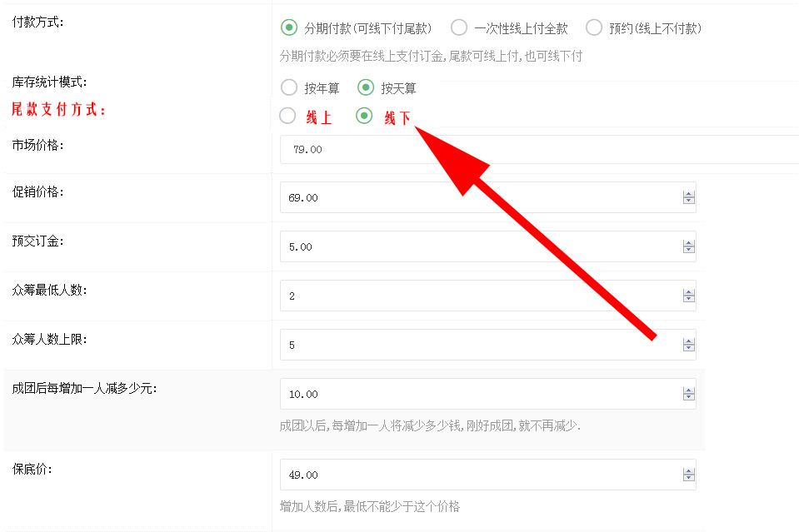Switch inventory mode to 按年算
This screenshot has height=532, width=799.
click(289, 87)
